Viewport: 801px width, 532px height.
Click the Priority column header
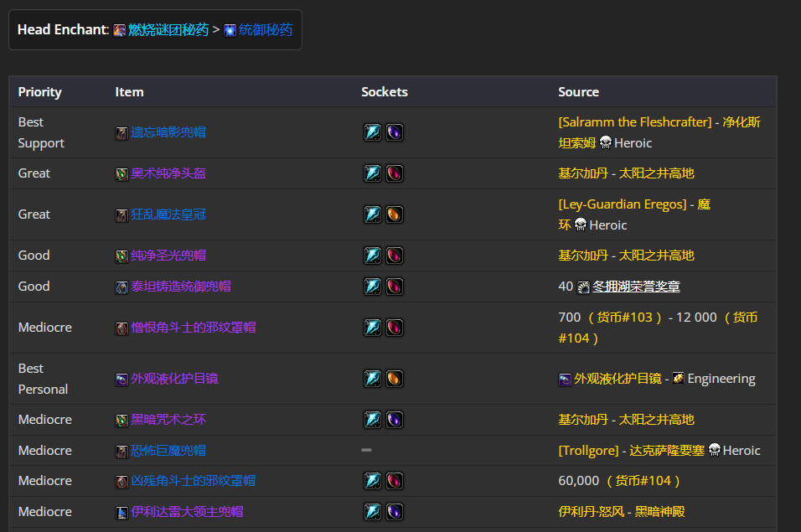pos(40,92)
